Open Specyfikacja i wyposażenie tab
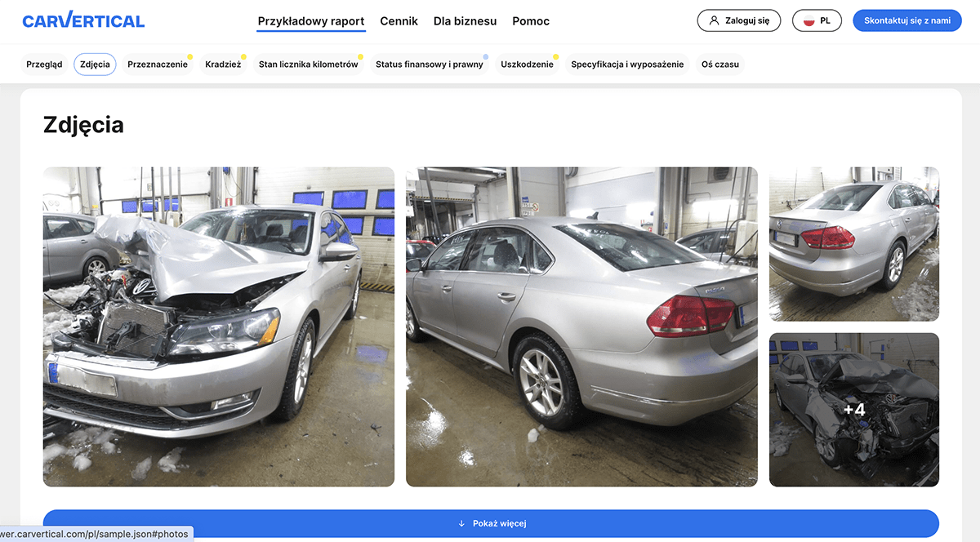The width and height of the screenshot is (980, 542). (627, 64)
